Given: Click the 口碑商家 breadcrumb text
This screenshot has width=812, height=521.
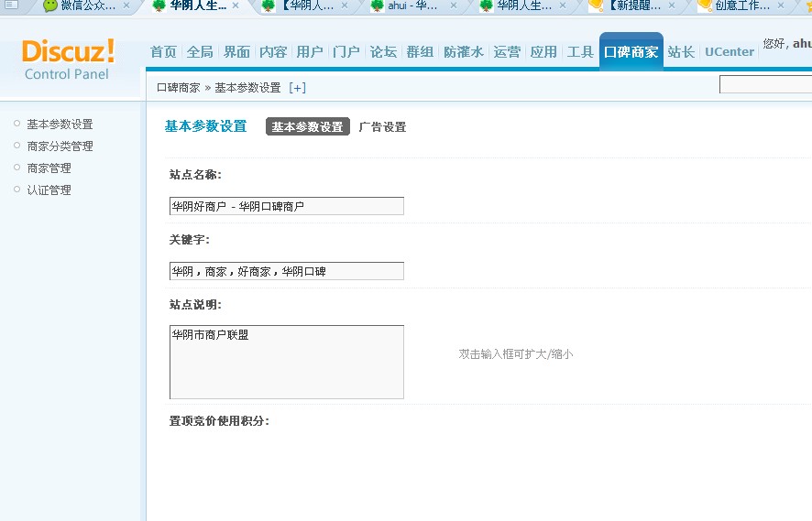Looking at the screenshot, I should 178,88.
